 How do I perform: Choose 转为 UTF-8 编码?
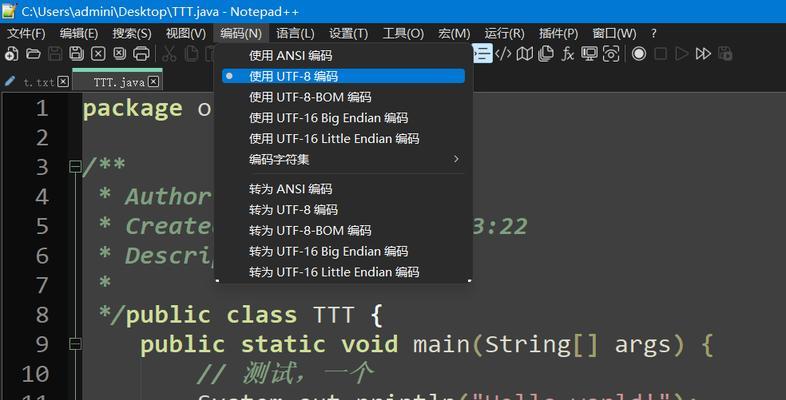343,210
